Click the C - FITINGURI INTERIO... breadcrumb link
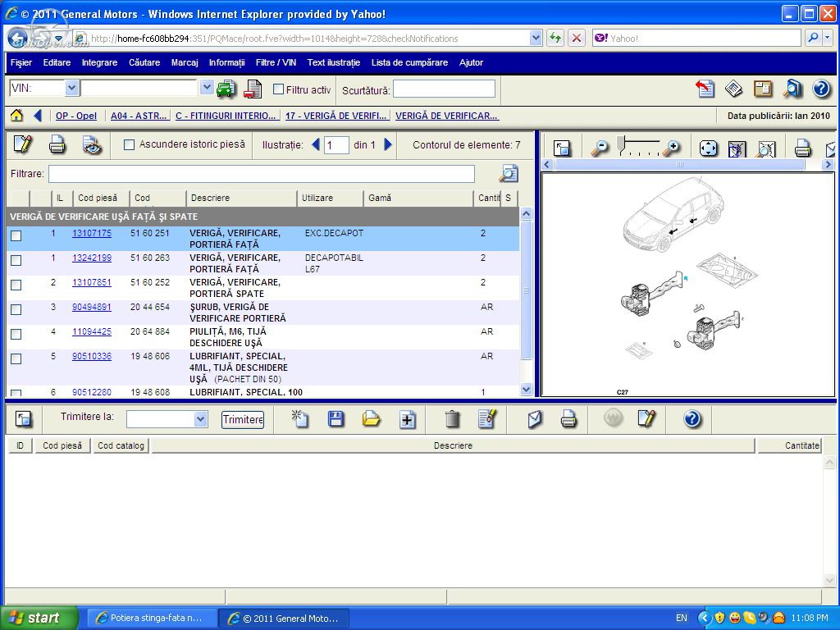840x630 pixels. (x=226, y=116)
